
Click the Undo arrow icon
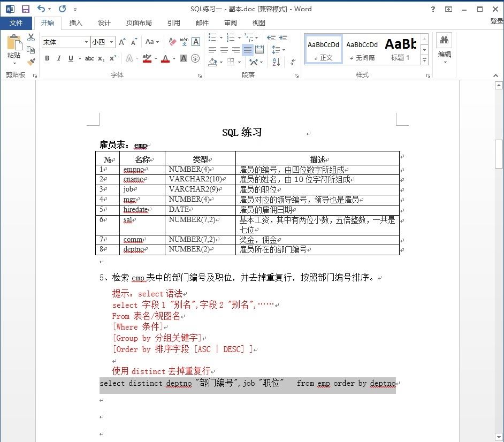tap(41, 9)
